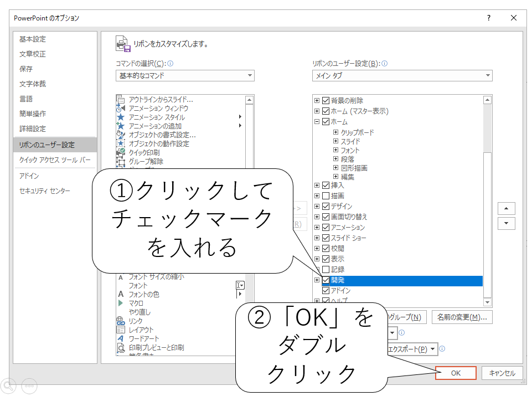Viewport: 532px width, 396px height.
Task: Click the マクロ play icon
Action: (121, 303)
